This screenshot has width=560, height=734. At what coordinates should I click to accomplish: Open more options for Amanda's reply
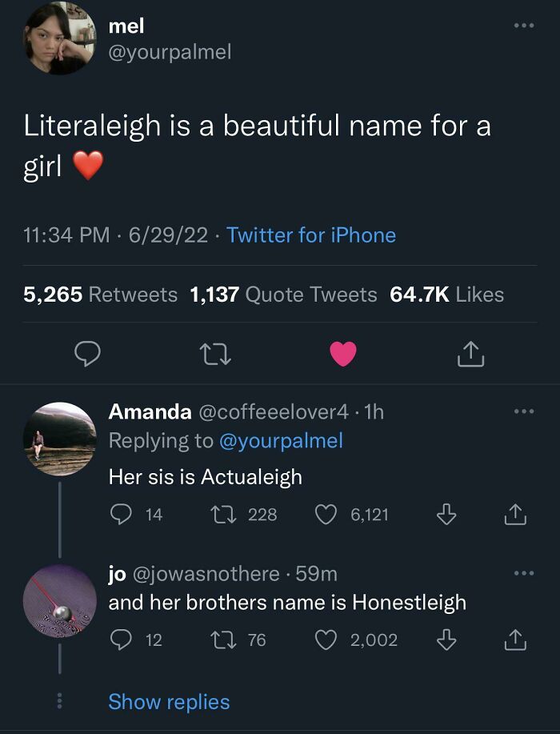526,410
